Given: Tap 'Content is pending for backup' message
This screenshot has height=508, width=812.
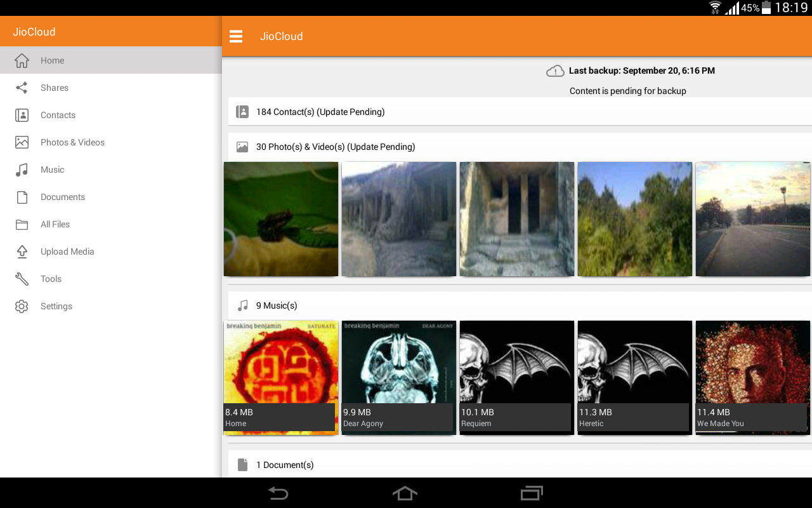Looking at the screenshot, I should (x=628, y=91).
